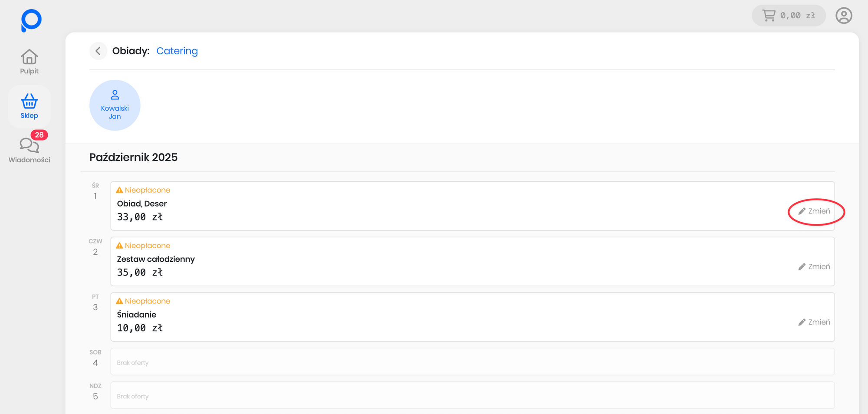
Task: Open Wiadomości messages
Action: tap(29, 150)
